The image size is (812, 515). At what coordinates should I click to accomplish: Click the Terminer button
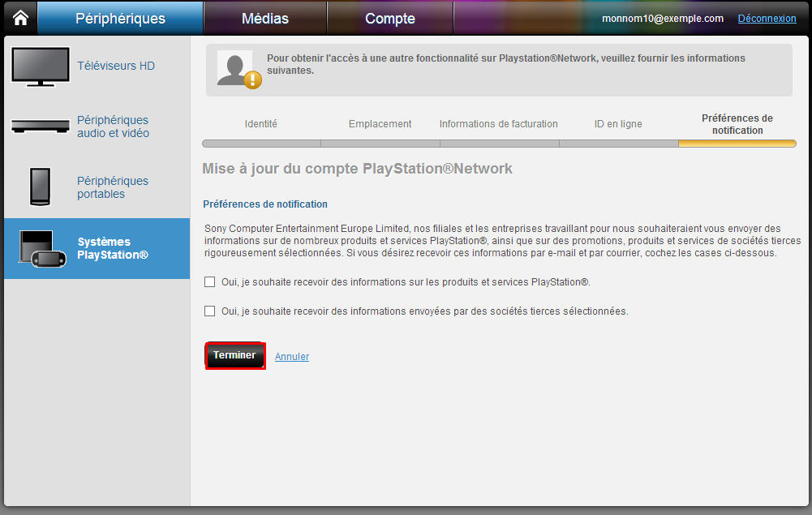click(235, 355)
